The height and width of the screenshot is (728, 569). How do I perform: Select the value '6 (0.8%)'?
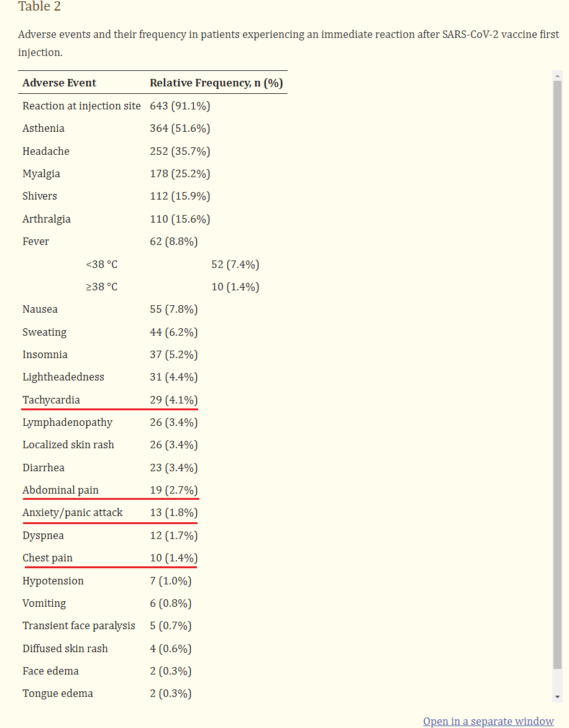pyautogui.click(x=171, y=603)
